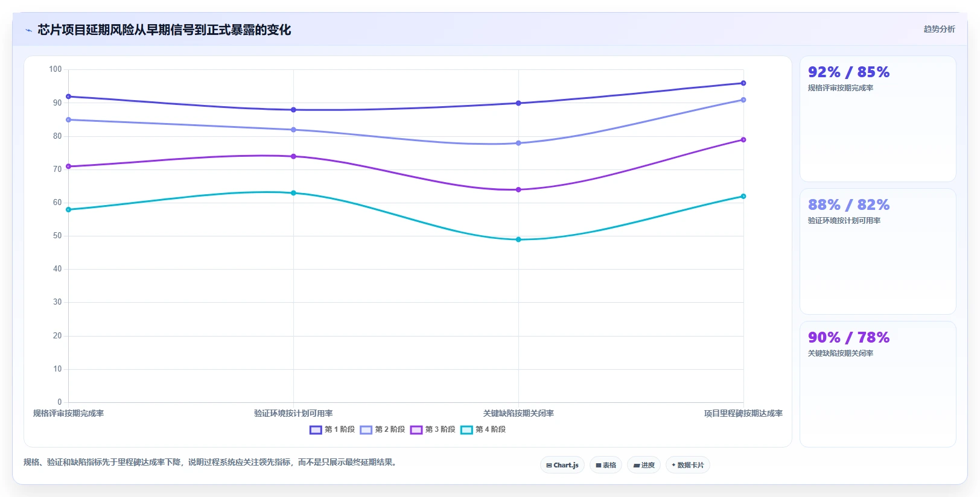This screenshot has height=497, width=980.
Task: Select 第 4 阶段 point at 关键缺陷按期关闭率
Action: (518, 239)
